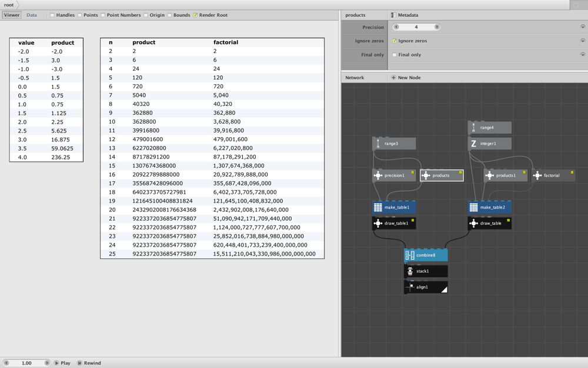The image size is (588, 368).
Task: Increase the frame number
Action: pyautogui.click(x=47, y=363)
